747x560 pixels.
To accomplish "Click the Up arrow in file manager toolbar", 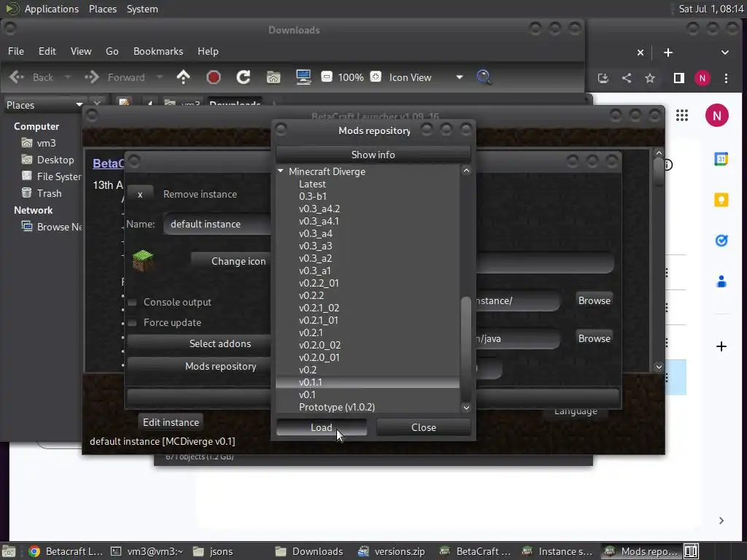I will click(x=183, y=77).
